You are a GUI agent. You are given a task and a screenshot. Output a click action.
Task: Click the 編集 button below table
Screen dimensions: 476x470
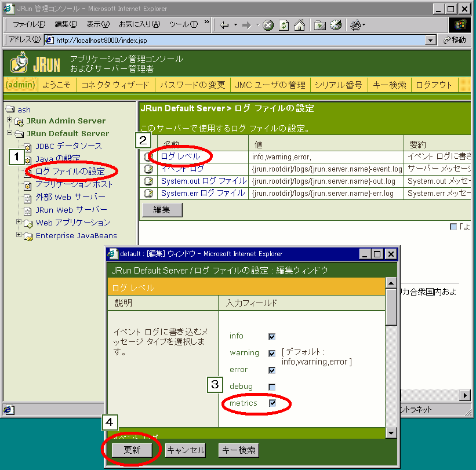(162, 210)
